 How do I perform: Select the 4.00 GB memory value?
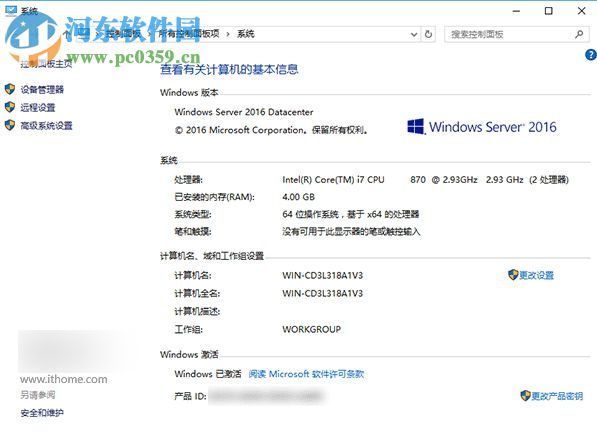click(x=298, y=197)
